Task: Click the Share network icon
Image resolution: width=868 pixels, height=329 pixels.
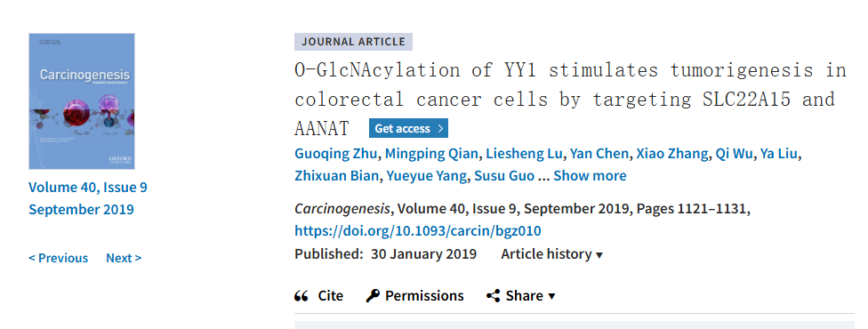Action: tap(493, 296)
